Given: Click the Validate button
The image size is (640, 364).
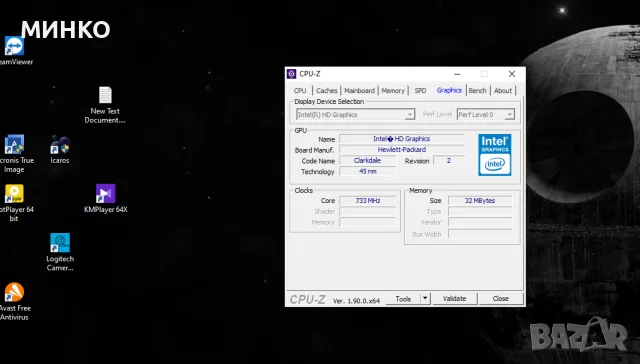Looking at the screenshot, I should 454,299.
